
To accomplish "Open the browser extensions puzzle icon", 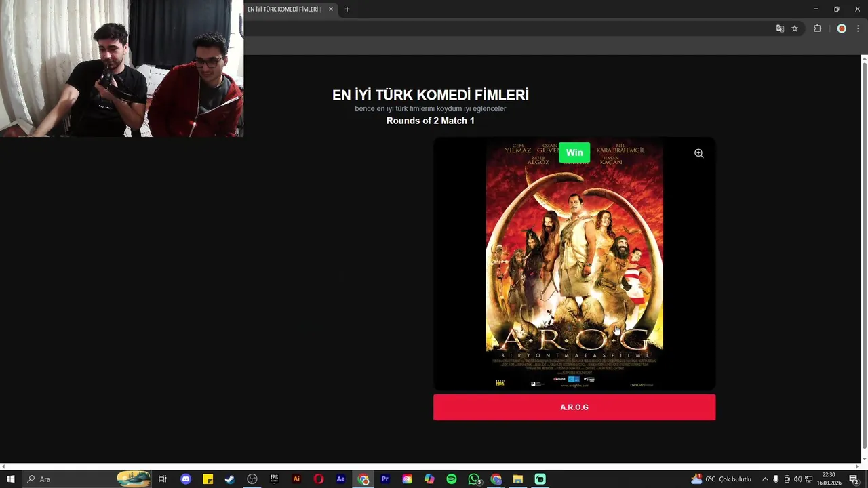I will coord(817,28).
